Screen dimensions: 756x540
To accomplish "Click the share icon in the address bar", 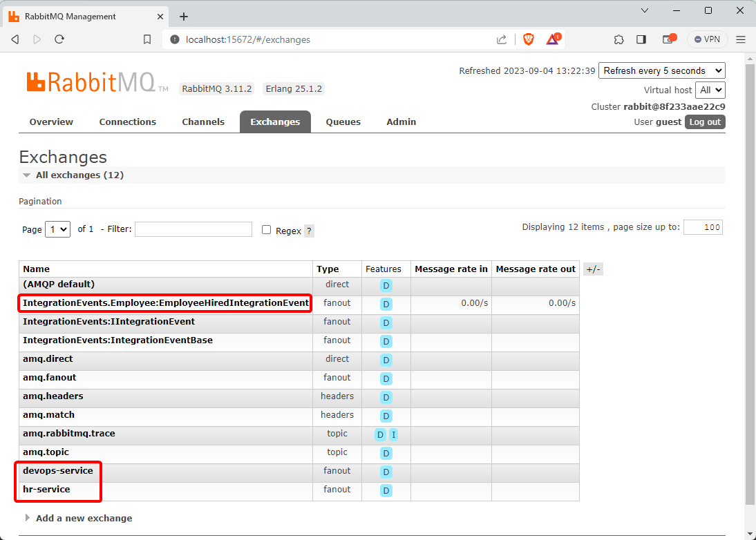I will click(x=502, y=39).
